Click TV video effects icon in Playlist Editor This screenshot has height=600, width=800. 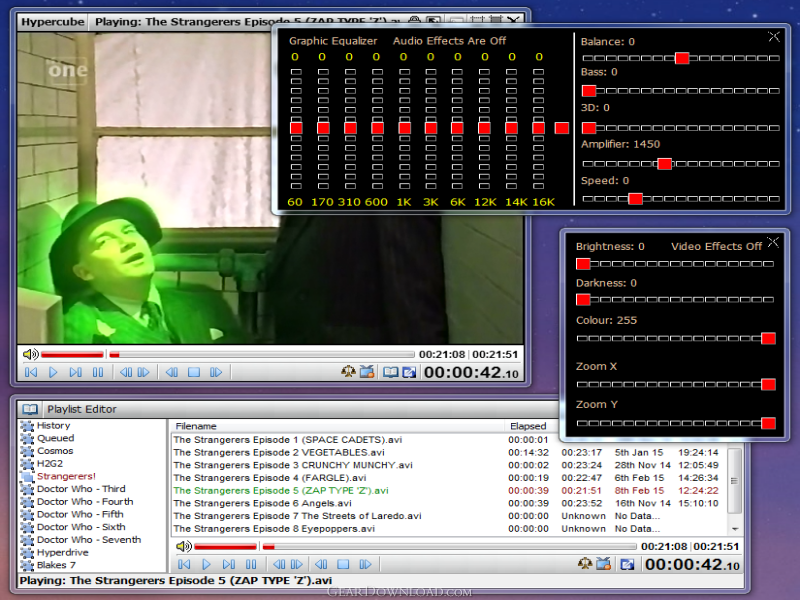tap(604, 564)
